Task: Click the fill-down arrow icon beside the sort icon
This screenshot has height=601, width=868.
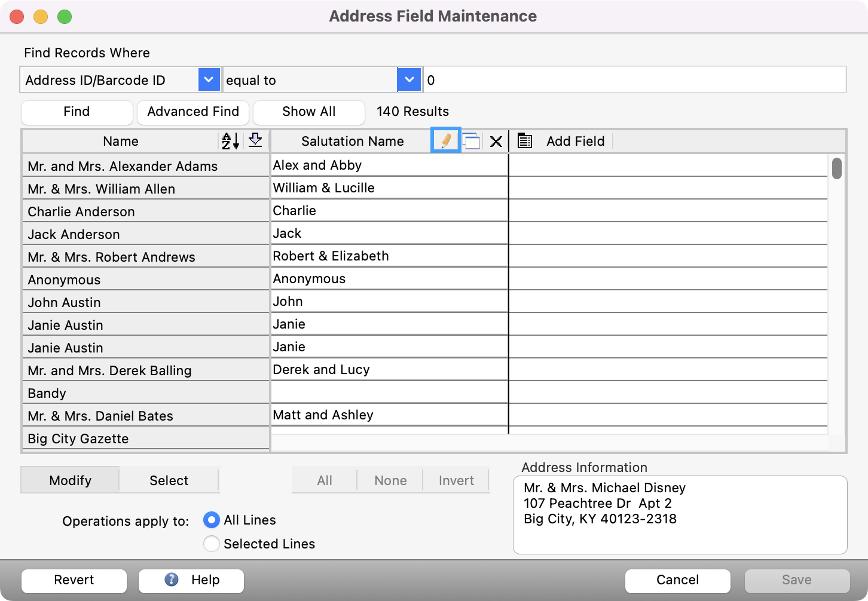Action: 255,141
